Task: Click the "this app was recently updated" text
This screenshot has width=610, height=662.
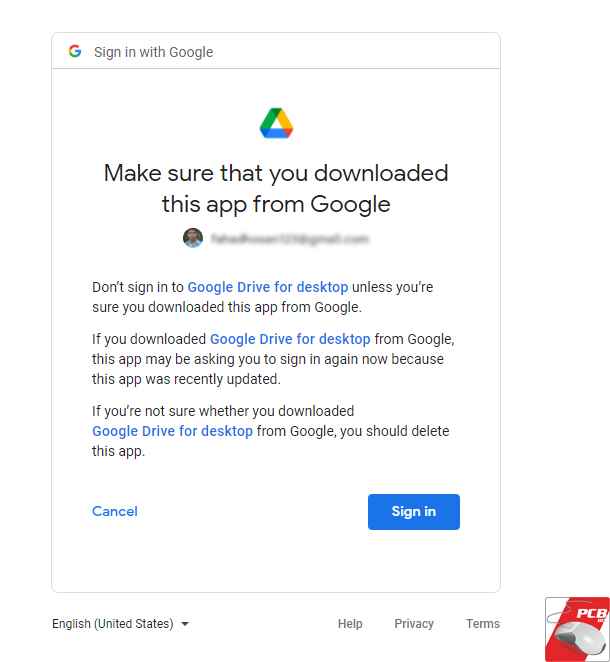Action: coord(186,379)
